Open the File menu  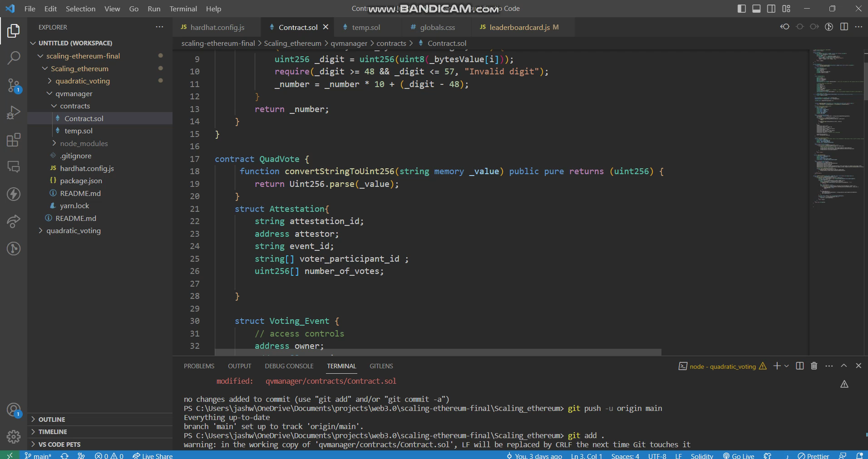pyautogui.click(x=30, y=9)
